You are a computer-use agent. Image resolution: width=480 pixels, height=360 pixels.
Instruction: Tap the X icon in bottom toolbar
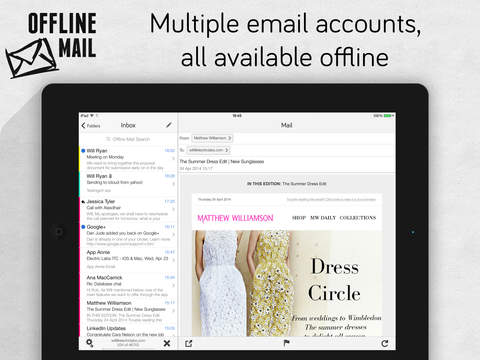click(x=167, y=343)
